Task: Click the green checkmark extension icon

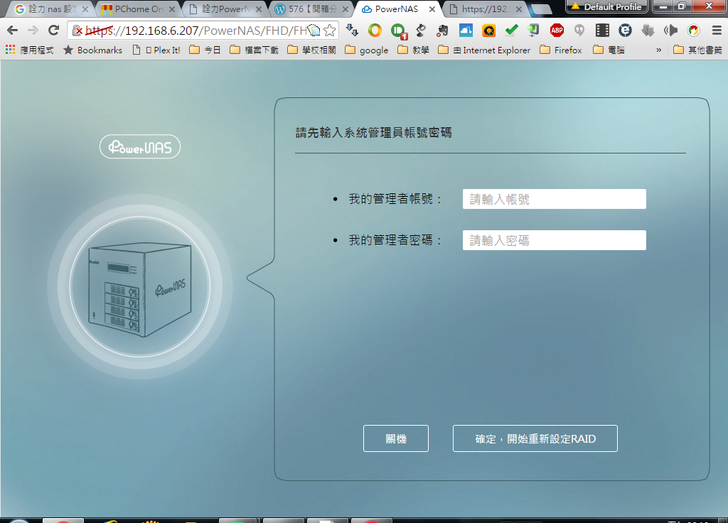Action: pyautogui.click(x=511, y=31)
